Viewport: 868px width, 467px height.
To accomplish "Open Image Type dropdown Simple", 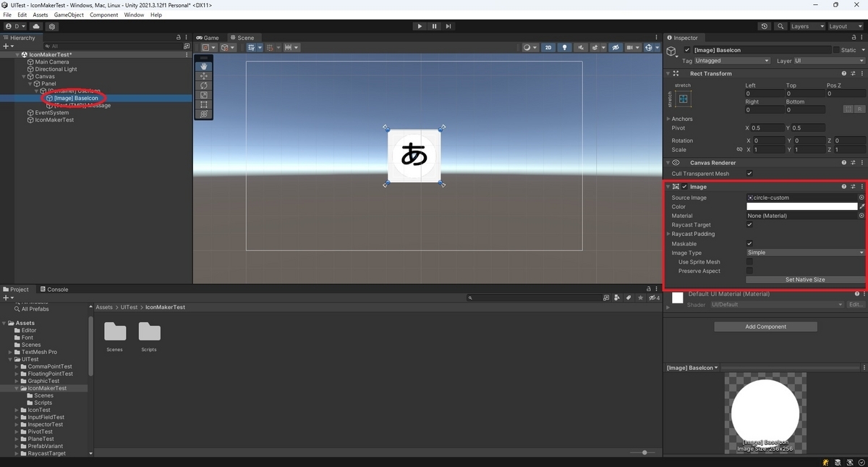I will tap(805, 253).
